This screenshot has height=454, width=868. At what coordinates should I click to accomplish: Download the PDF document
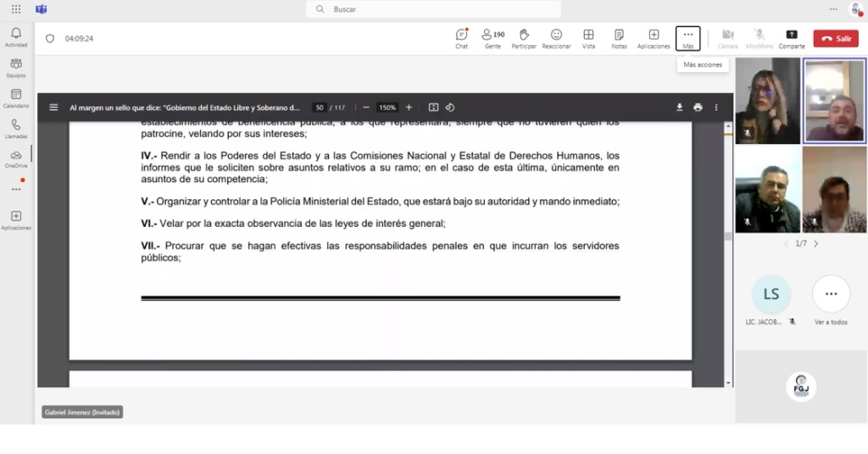(679, 108)
